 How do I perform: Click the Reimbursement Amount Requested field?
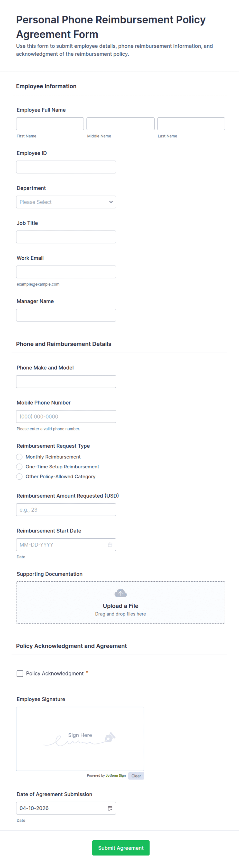click(66, 509)
